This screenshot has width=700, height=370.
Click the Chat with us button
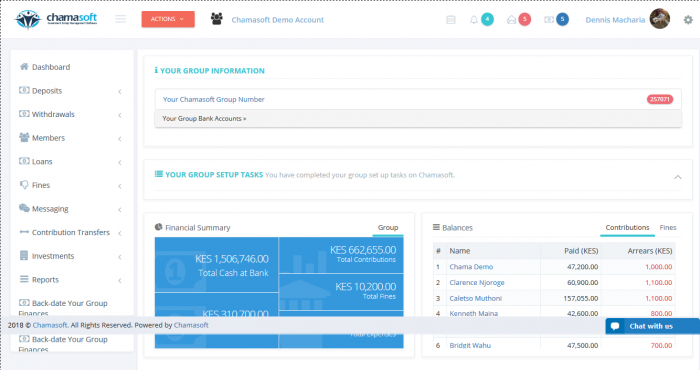(653, 326)
